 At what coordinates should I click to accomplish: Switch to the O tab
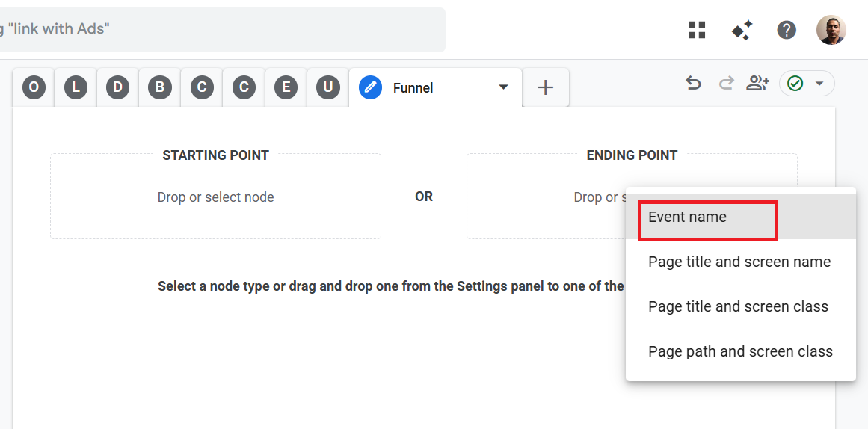click(34, 88)
